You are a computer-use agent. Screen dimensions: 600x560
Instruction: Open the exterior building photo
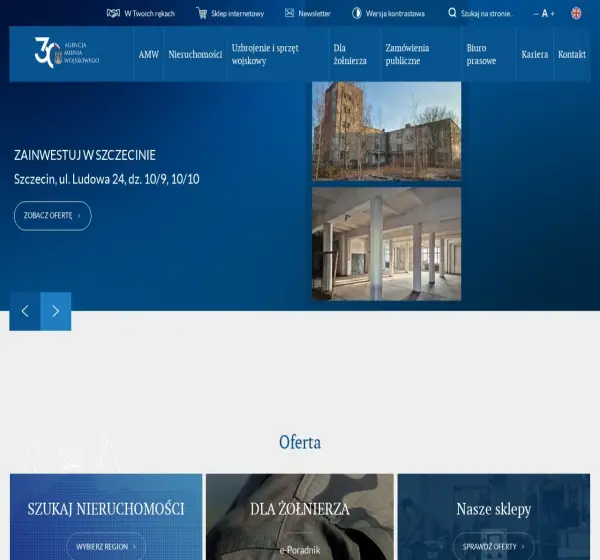386,131
